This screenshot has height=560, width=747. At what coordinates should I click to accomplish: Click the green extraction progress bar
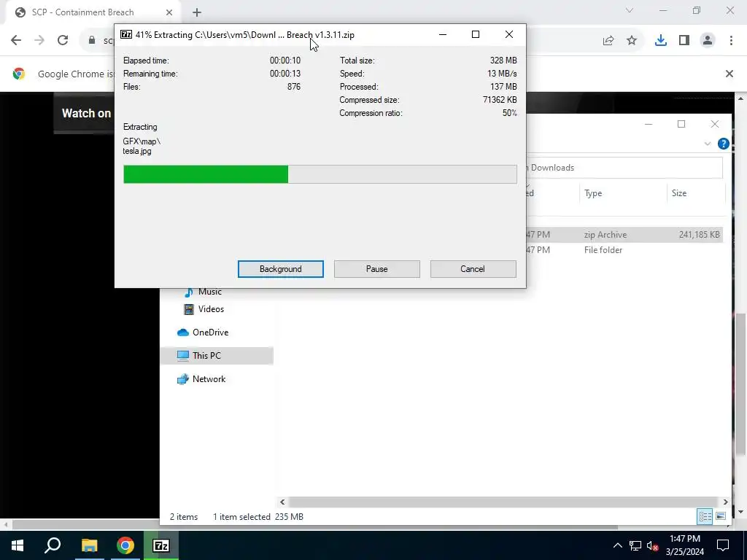320,174
